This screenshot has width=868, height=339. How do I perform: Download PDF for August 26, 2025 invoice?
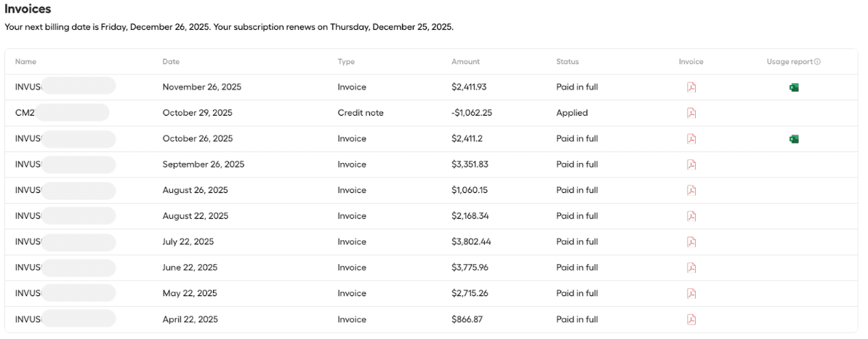(x=691, y=191)
